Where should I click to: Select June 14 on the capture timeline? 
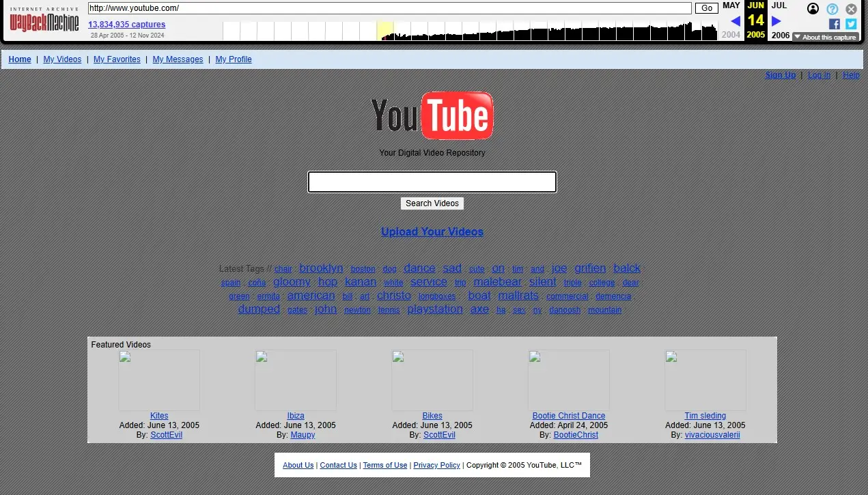coord(756,20)
